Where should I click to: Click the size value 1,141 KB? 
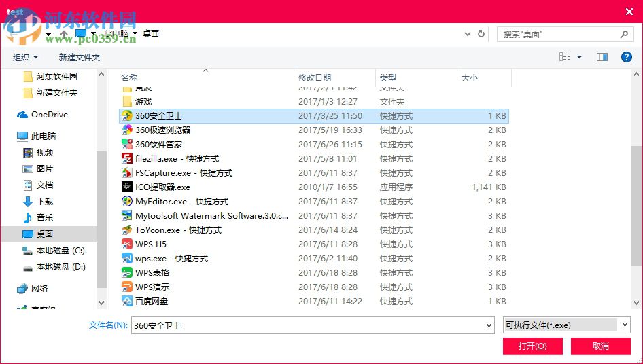coord(489,187)
